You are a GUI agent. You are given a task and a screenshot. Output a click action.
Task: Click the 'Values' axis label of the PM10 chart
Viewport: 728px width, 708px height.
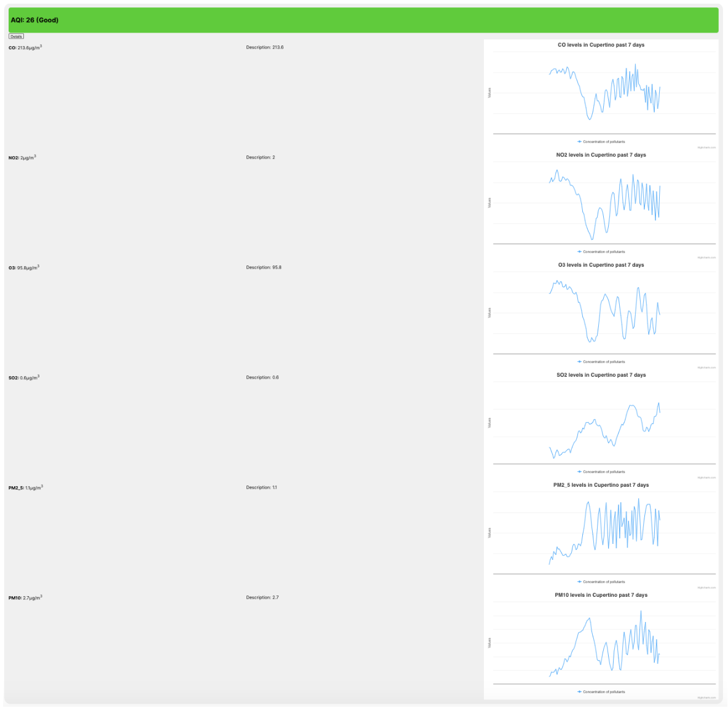click(489, 643)
